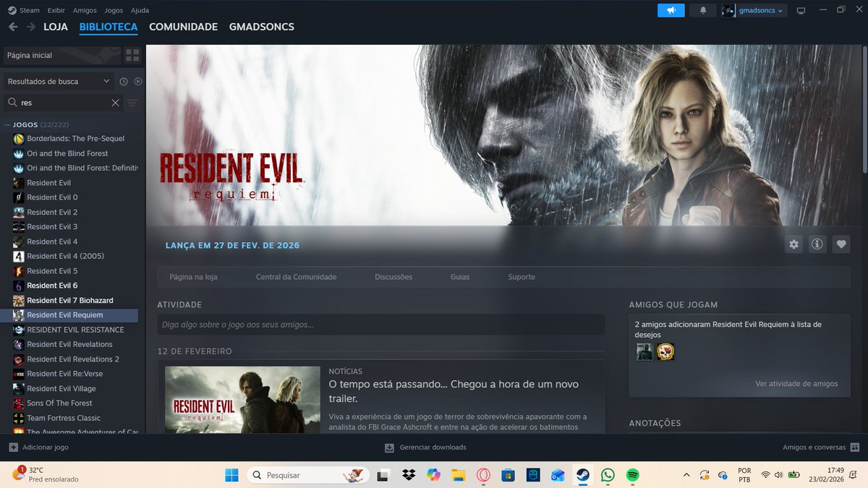
Task: Click Resident Evil 5 game icon
Action: pyautogui.click(x=19, y=271)
